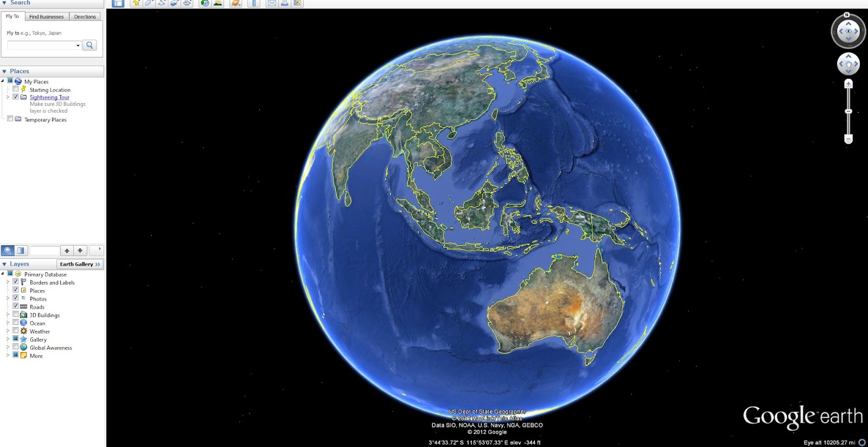Uncheck the Borders and Labels layer

point(16,282)
